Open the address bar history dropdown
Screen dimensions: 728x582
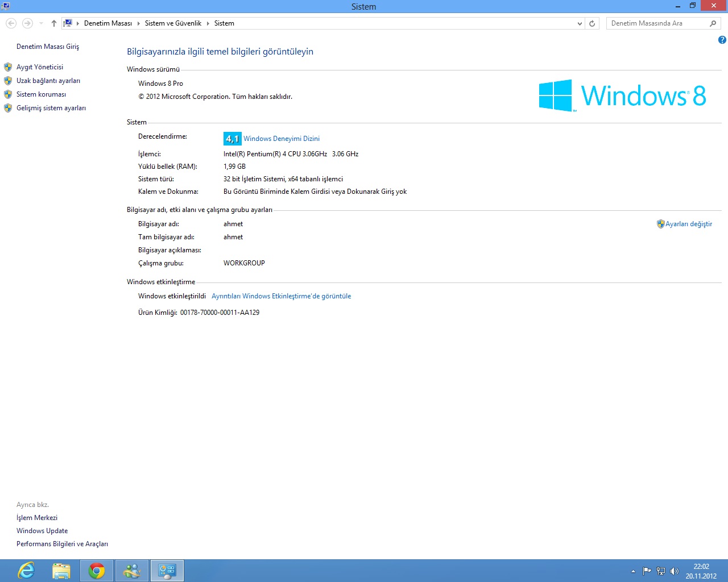580,23
